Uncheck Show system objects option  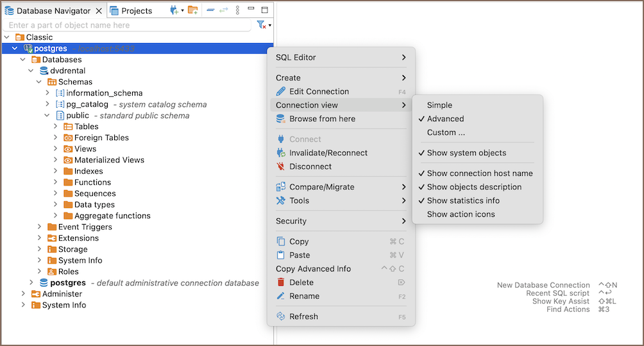(x=466, y=153)
